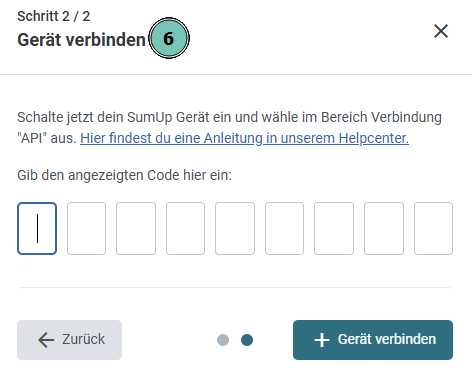Viewport: 472px width, 371px height.
Task: Click the Gerät verbinden dialog heading
Action: (x=81, y=40)
